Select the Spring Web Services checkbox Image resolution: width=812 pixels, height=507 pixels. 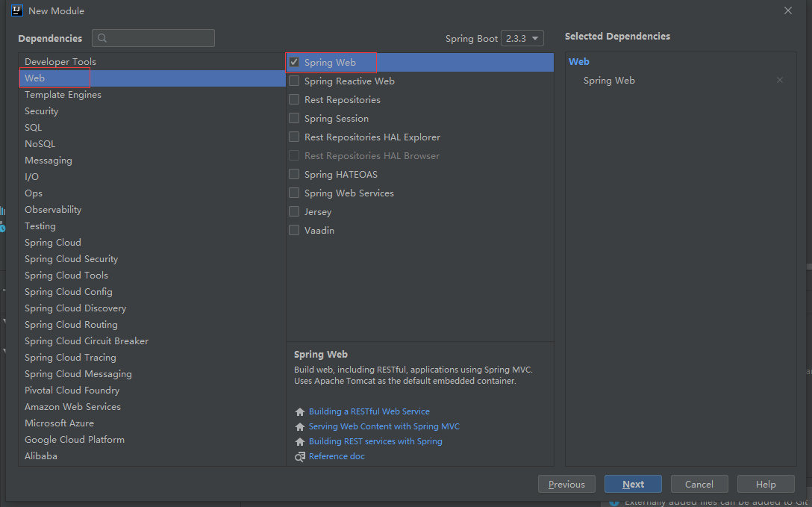[x=294, y=193]
